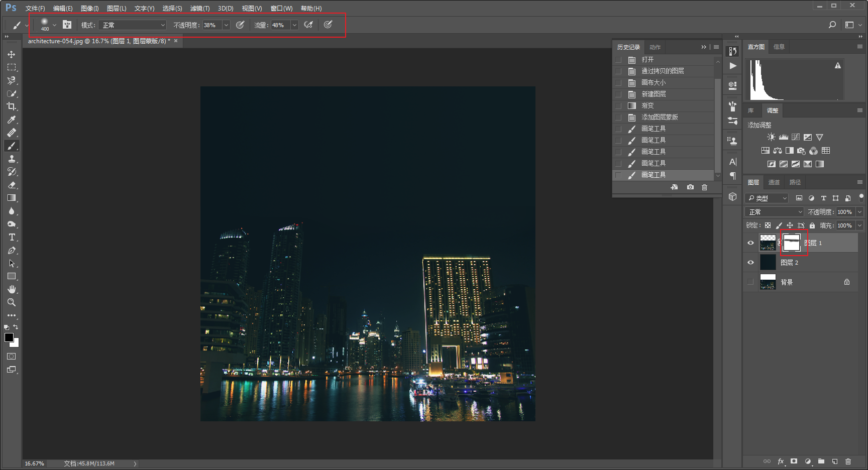
Task: Toggle pressure for opacity button
Action: click(240, 25)
